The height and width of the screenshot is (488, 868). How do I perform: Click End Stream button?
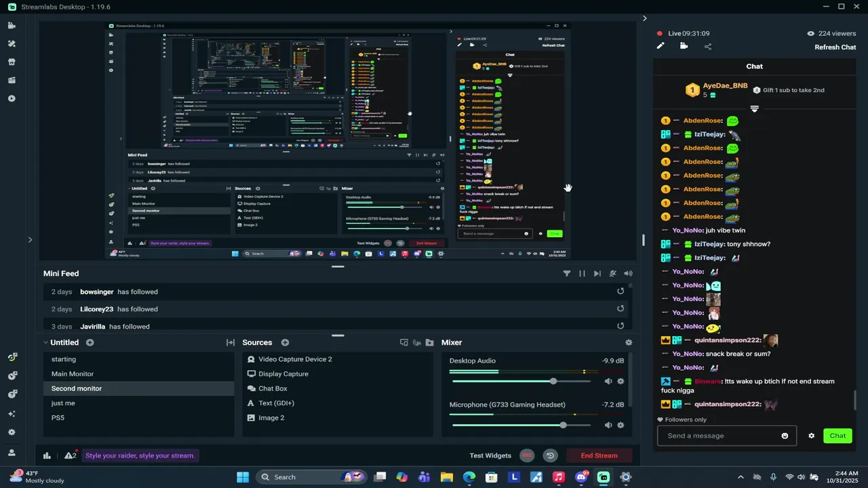599,455
